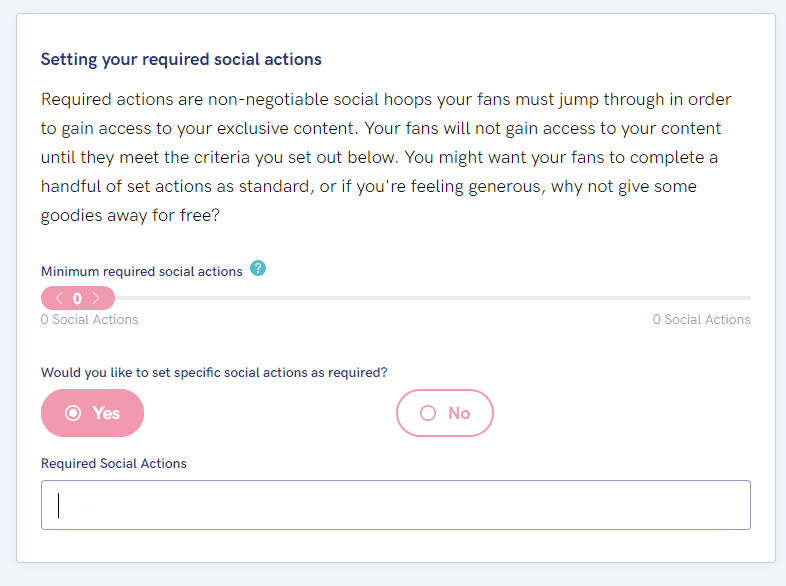786x586 pixels.
Task: Click the empty radio circle inside No
Action: tap(428, 413)
